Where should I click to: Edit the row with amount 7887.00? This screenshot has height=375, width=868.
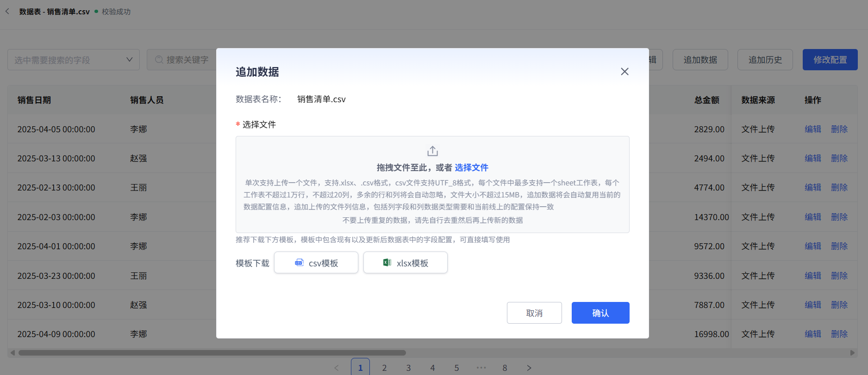point(813,305)
